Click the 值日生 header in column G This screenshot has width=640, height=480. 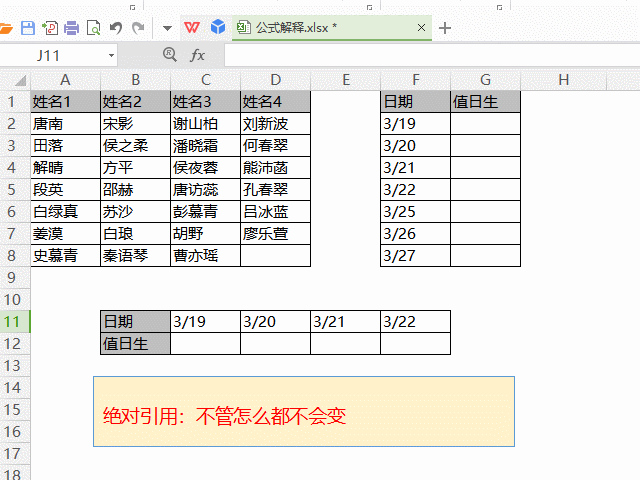click(485, 102)
